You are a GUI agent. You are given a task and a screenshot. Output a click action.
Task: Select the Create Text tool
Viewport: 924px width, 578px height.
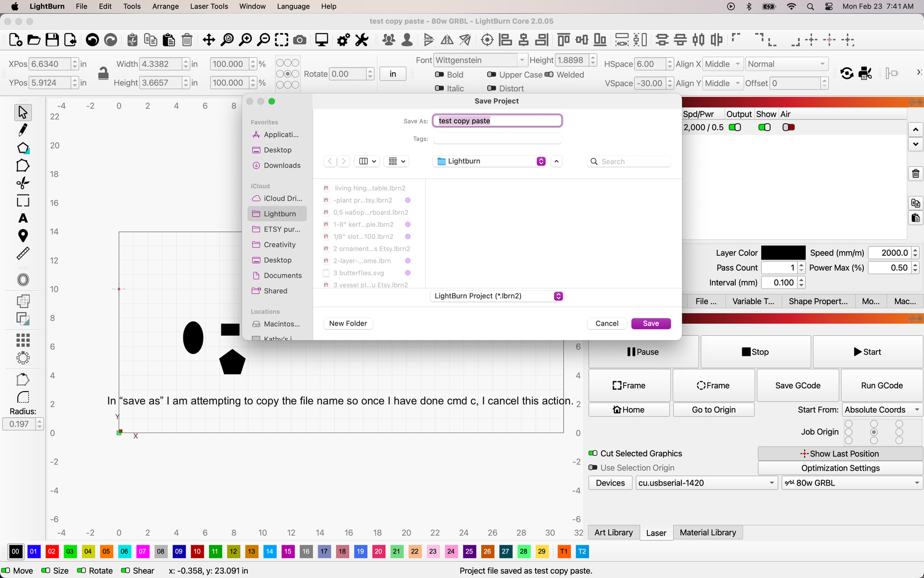pos(23,218)
